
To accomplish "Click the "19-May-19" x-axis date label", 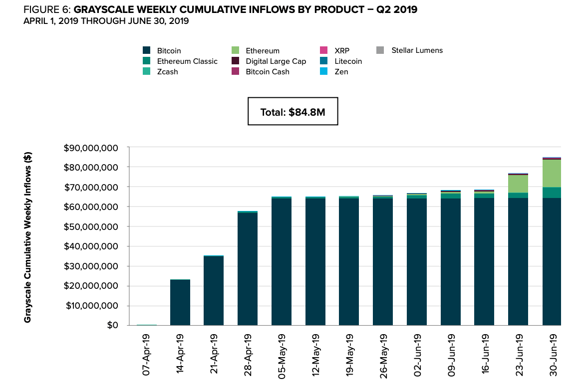I will pyautogui.click(x=349, y=355).
